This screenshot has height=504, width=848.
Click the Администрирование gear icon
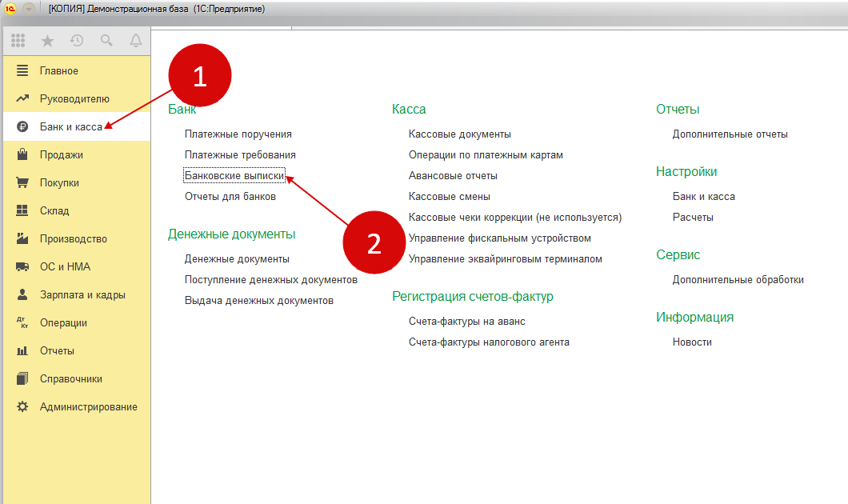click(22, 407)
